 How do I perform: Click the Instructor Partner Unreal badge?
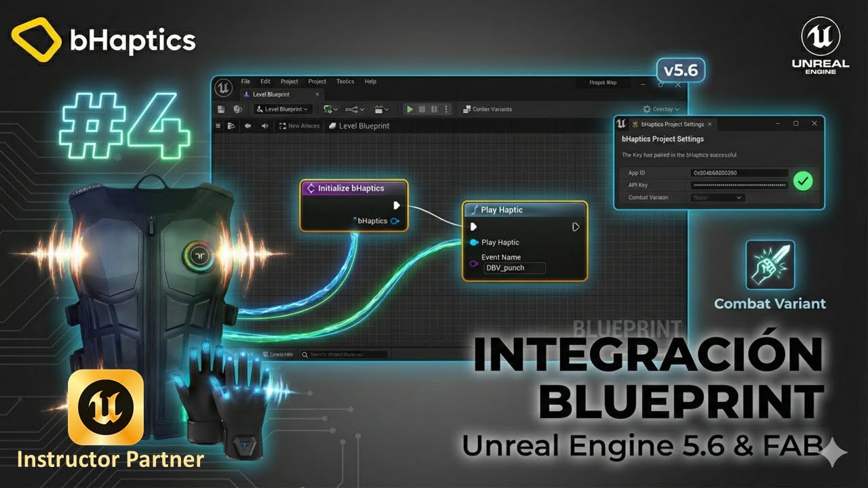click(x=106, y=407)
